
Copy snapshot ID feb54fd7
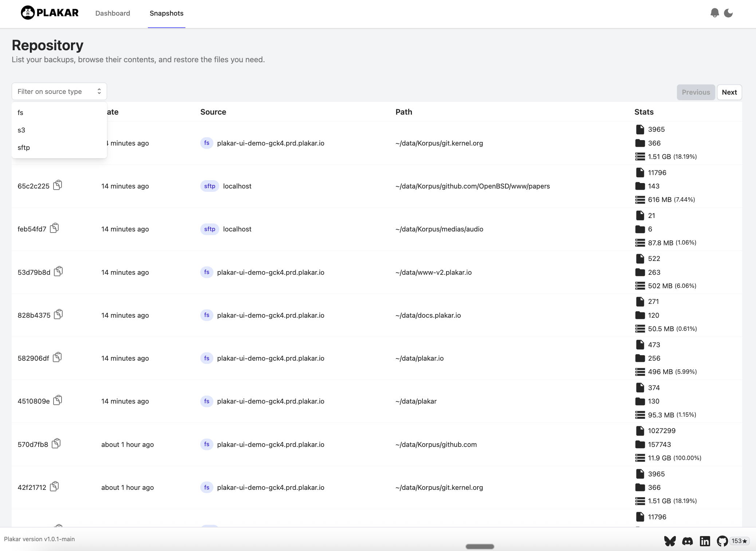coord(55,229)
